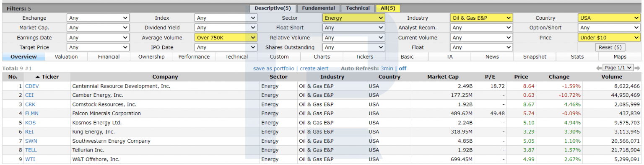The image size is (644, 165).
Task: Open the IPO Date dropdown
Action: [x=226, y=47]
